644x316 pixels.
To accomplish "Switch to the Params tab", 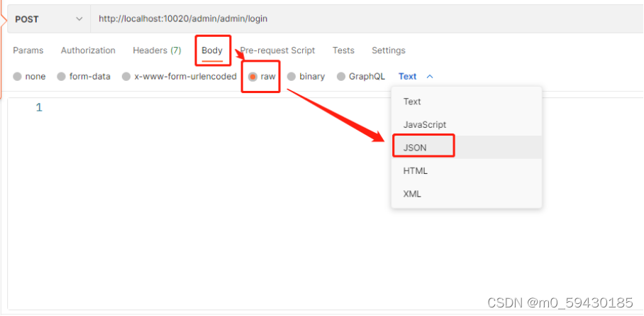I will pos(28,50).
